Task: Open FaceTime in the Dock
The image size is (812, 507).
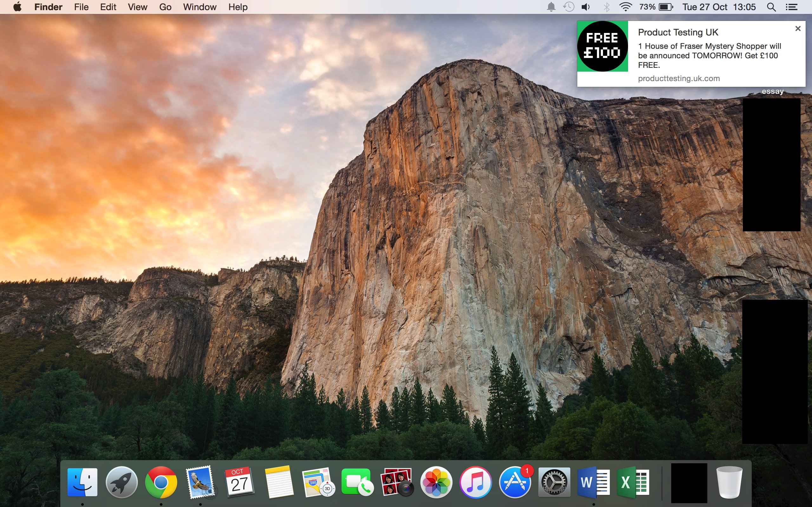Action: pyautogui.click(x=357, y=482)
